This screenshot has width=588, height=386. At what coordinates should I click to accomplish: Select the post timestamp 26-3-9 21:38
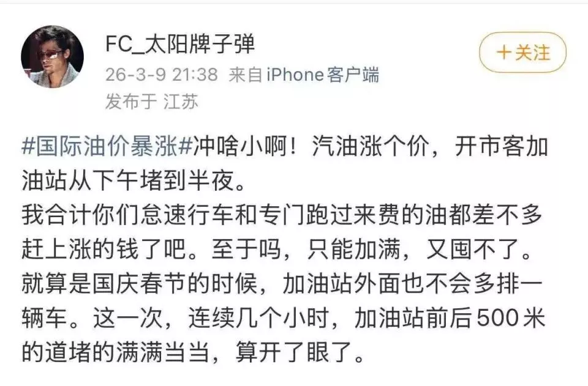tap(161, 75)
